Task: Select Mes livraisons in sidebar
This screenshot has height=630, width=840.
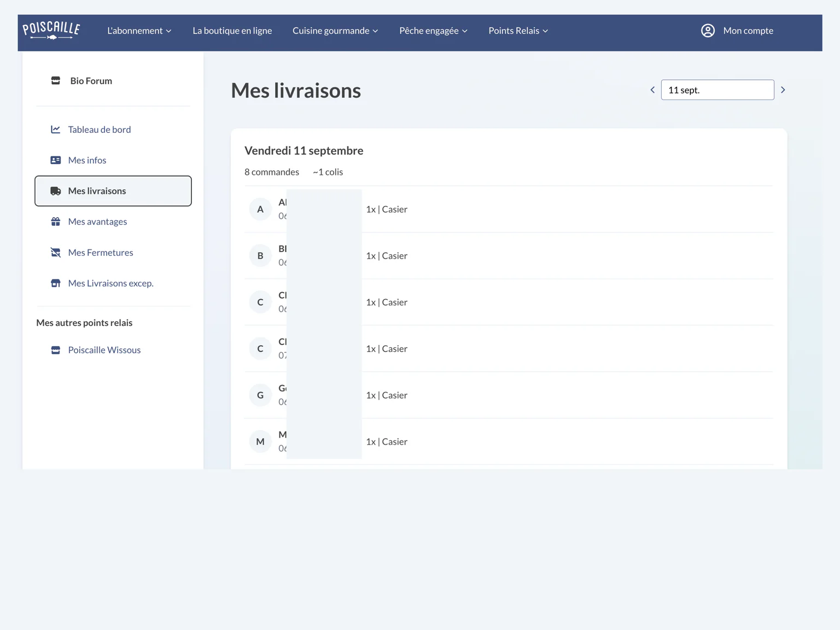Action: [113, 191]
